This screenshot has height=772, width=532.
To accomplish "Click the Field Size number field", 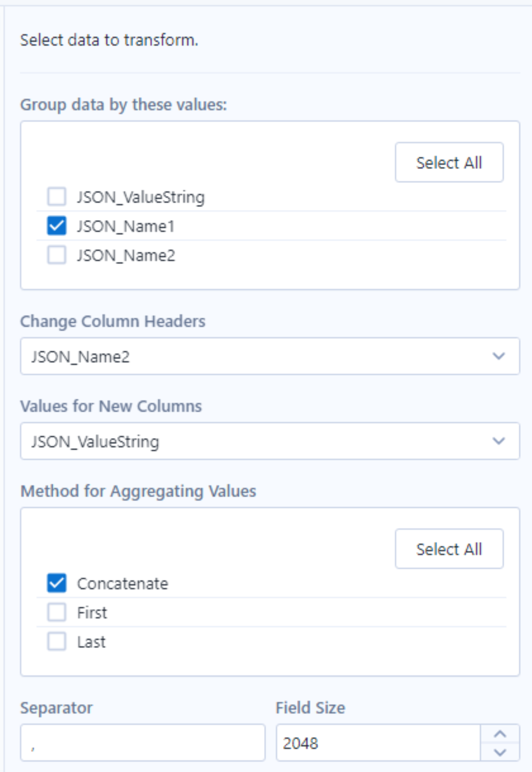I will click(377, 743).
